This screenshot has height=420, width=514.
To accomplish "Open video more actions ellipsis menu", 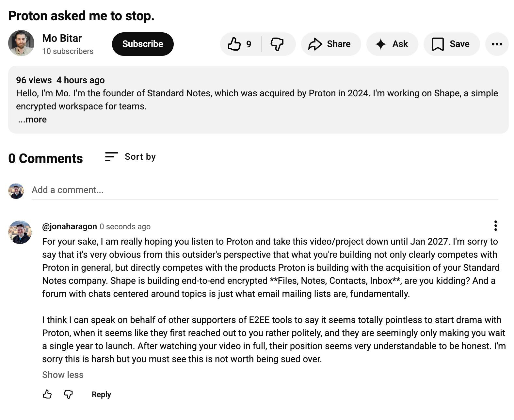I will tap(497, 44).
